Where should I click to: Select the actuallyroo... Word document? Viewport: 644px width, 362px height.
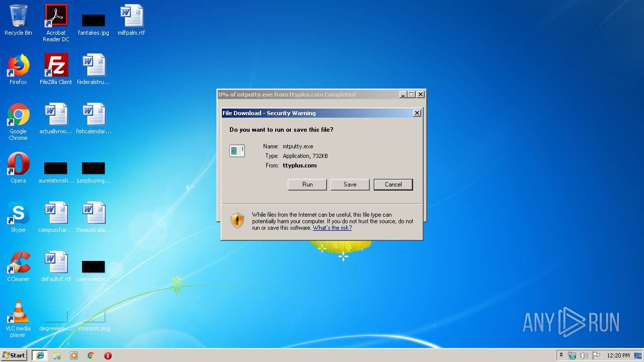[x=56, y=119]
